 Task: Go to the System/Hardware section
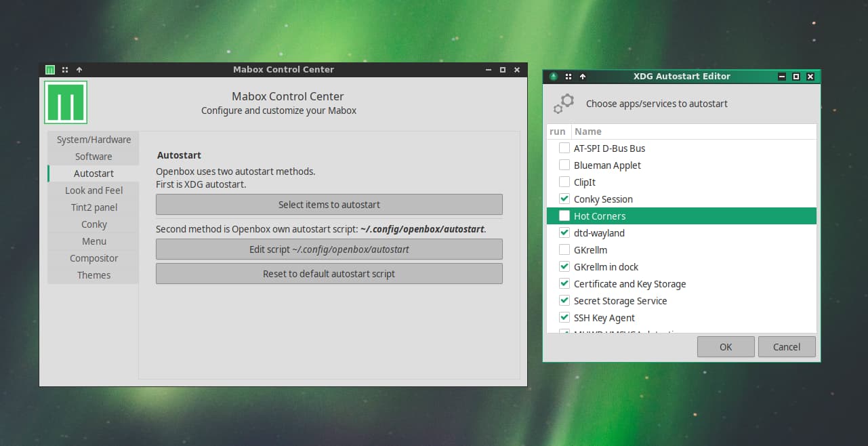94,140
